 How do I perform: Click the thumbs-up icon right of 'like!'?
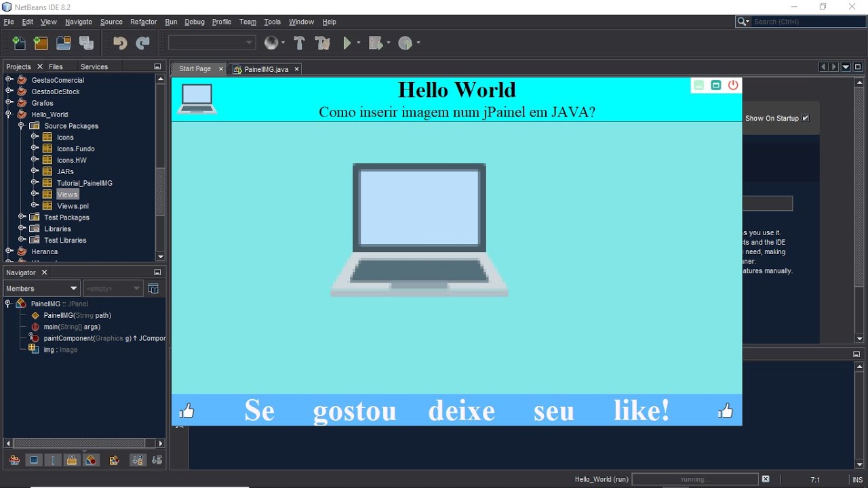click(x=726, y=411)
